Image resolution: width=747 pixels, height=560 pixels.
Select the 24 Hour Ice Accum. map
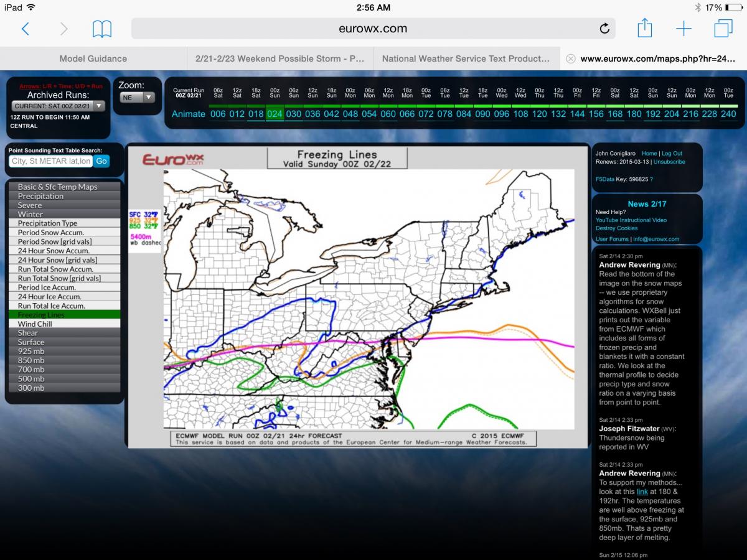click(x=64, y=297)
